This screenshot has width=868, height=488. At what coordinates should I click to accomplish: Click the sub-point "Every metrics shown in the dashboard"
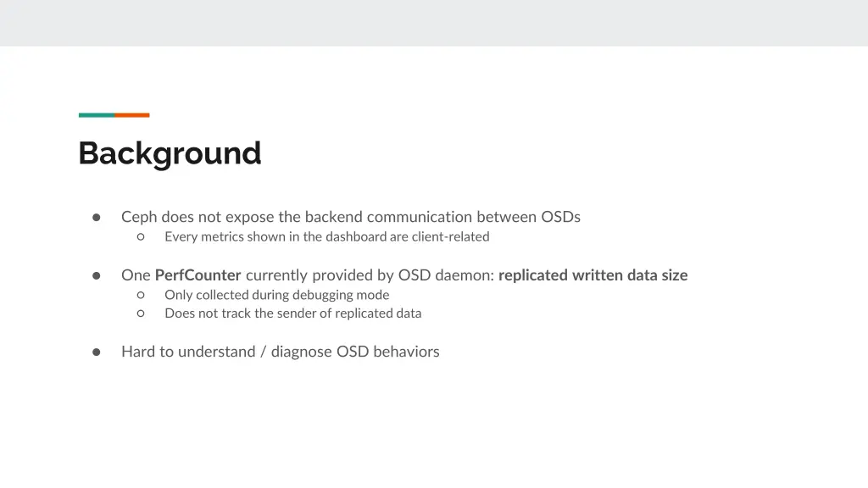[x=326, y=237]
